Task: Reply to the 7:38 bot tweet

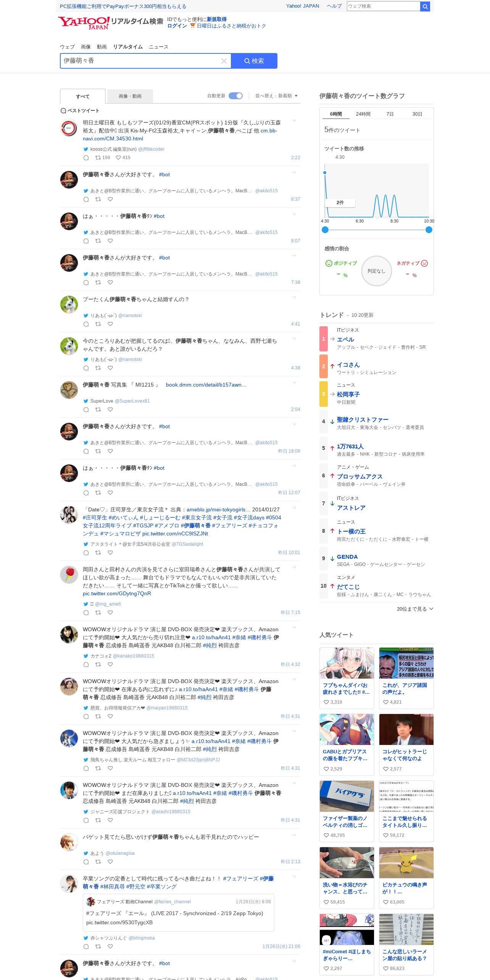Action: (86, 282)
